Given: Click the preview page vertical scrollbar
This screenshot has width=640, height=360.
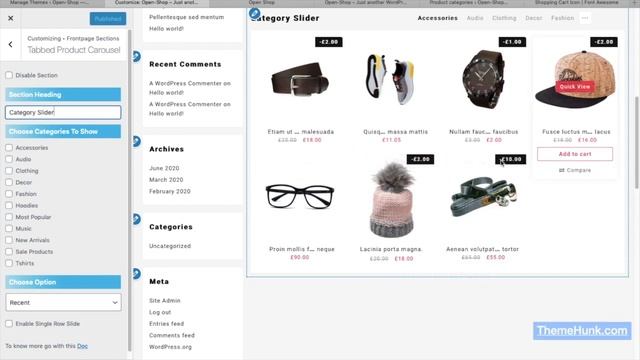Looking at the screenshot, I should pos(636,143).
